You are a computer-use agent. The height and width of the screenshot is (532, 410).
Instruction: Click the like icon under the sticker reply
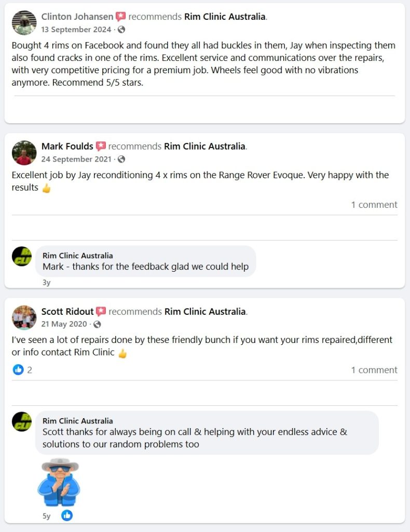[67, 516]
